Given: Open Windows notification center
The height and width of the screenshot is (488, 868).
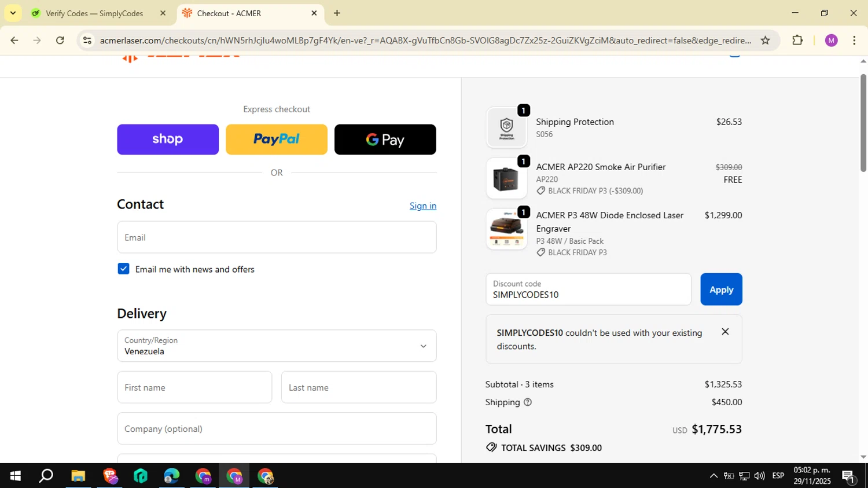Looking at the screenshot, I should (x=849, y=476).
